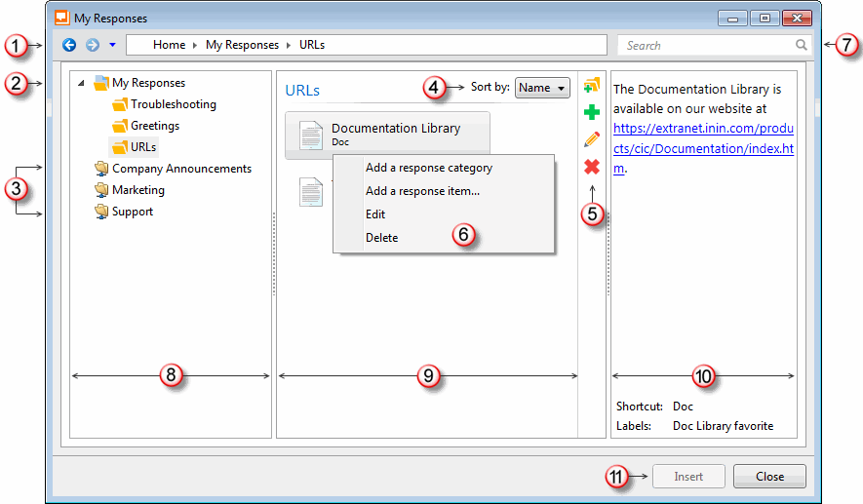
Task: Select the Company Announcements category
Action: pos(181,169)
